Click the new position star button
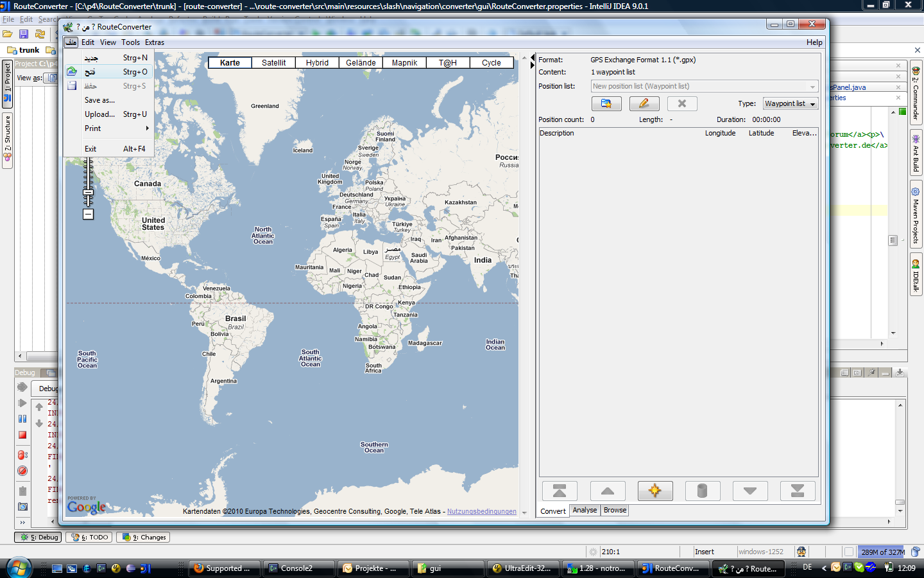Image resolution: width=924 pixels, height=578 pixels. click(x=654, y=491)
